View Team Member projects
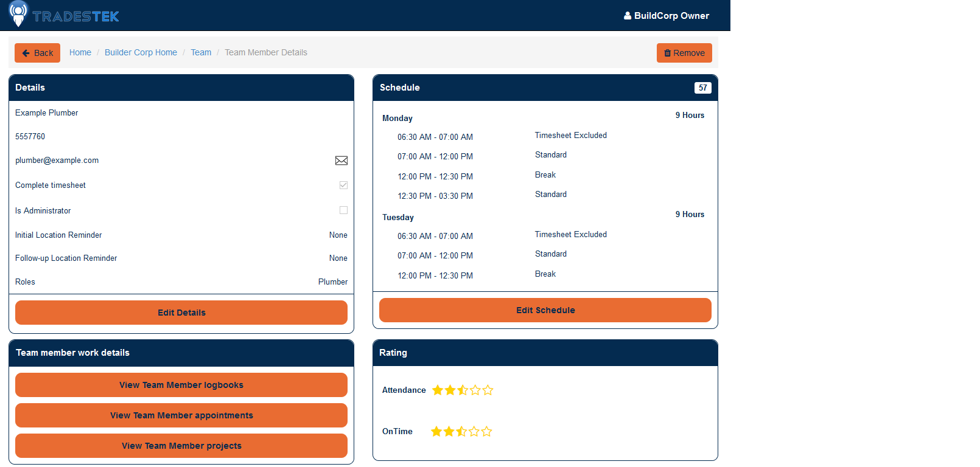980x467 pixels. click(x=181, y=446)
